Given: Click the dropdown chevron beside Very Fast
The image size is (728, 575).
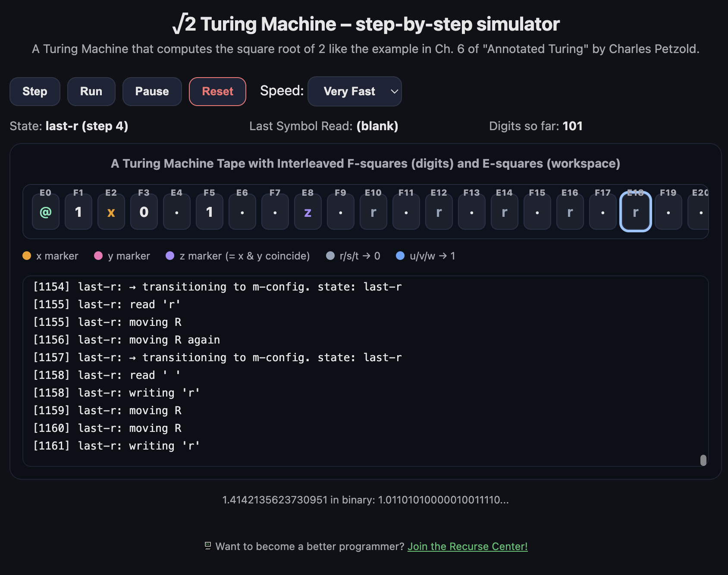Looking at the screenshot, I should 394,91.
